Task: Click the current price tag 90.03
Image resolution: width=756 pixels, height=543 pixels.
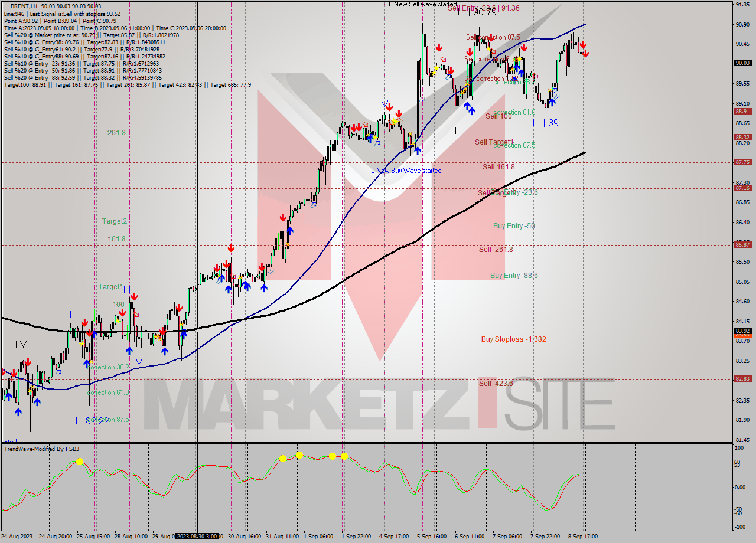Action: tap(742, 63)
